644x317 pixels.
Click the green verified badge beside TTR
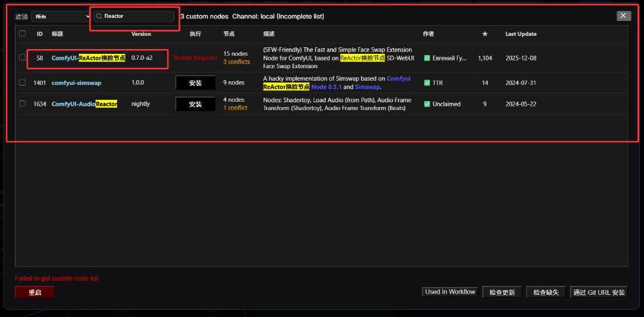pyautogui.click(x=427, y=83)
